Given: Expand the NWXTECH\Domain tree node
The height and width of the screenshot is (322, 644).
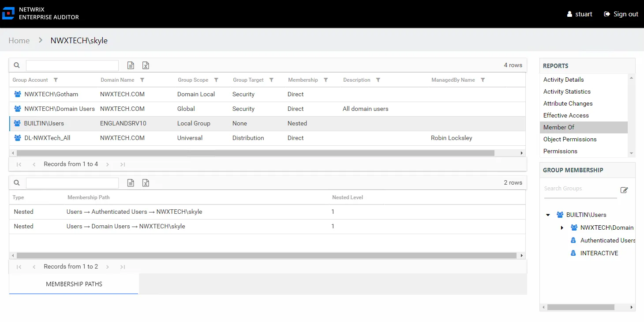Looking at the screenshot, I should (x=562, y=228).
